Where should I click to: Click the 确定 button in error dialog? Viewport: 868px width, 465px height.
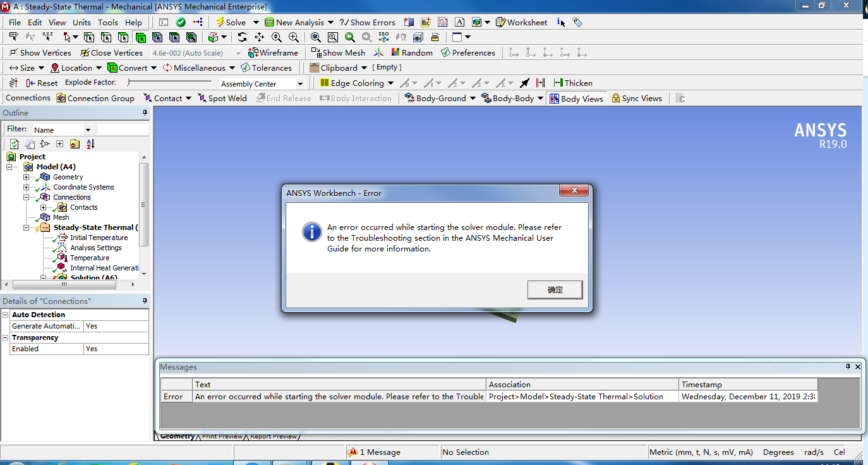click(x=555, y=289)
